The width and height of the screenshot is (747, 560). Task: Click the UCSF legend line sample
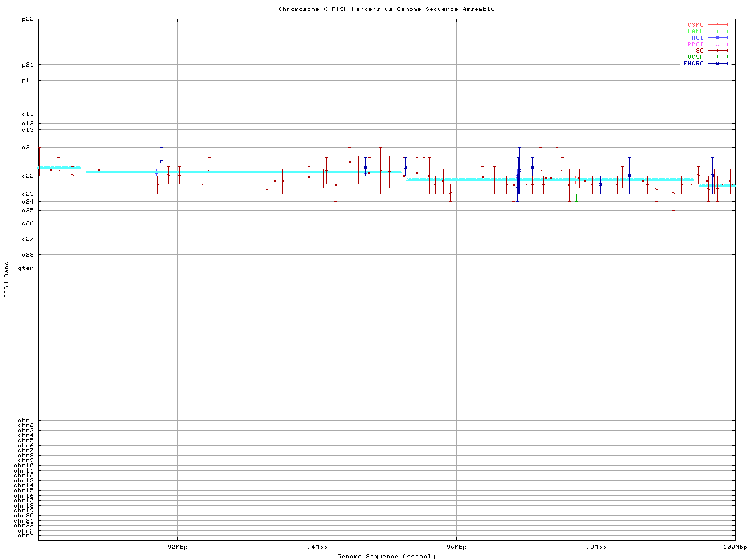[x=717, y=57]
